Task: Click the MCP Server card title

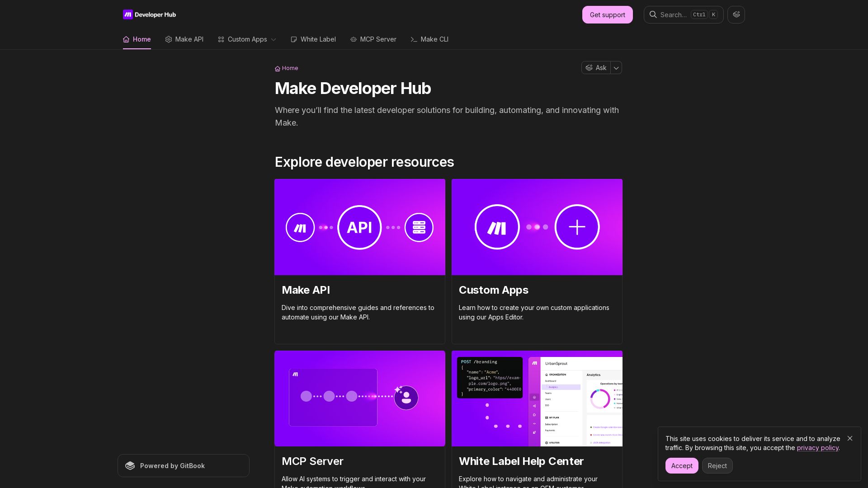Action: [x=312, y=461]
